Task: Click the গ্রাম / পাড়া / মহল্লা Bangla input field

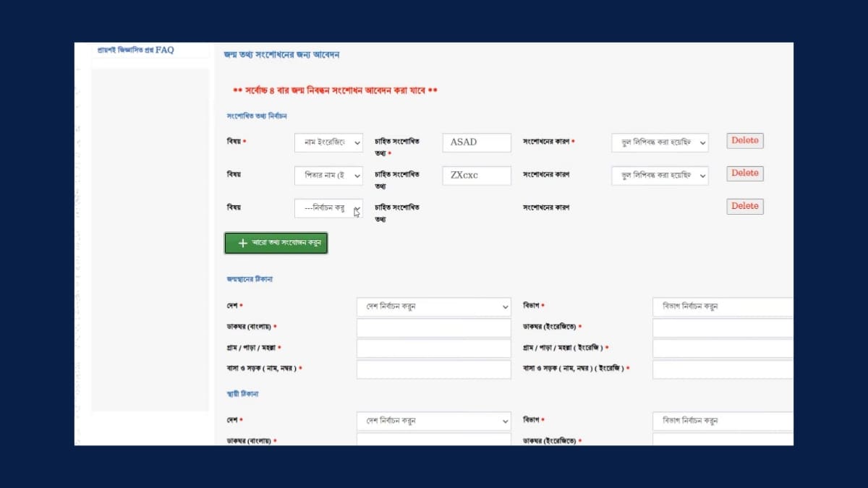Action: tap(434, 348)
